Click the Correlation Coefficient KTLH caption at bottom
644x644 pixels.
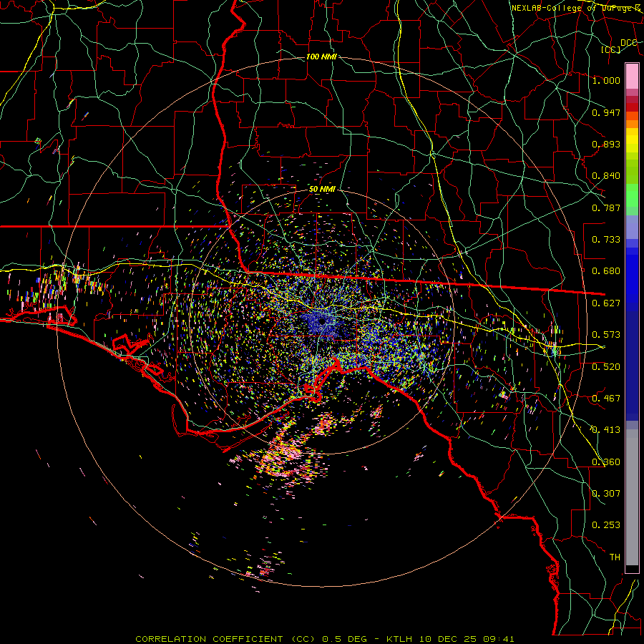click(324, 639)
